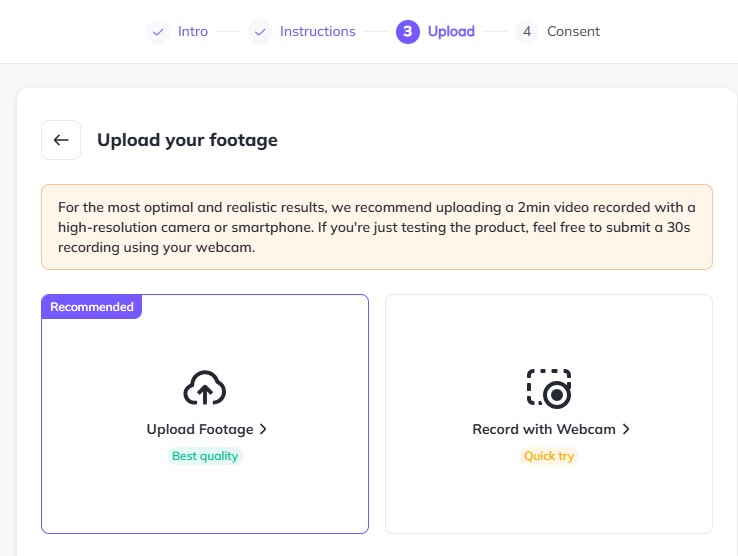Screen dimensions: 738x556
Task: Click the Recommended badge
Action: coord(92,307)
